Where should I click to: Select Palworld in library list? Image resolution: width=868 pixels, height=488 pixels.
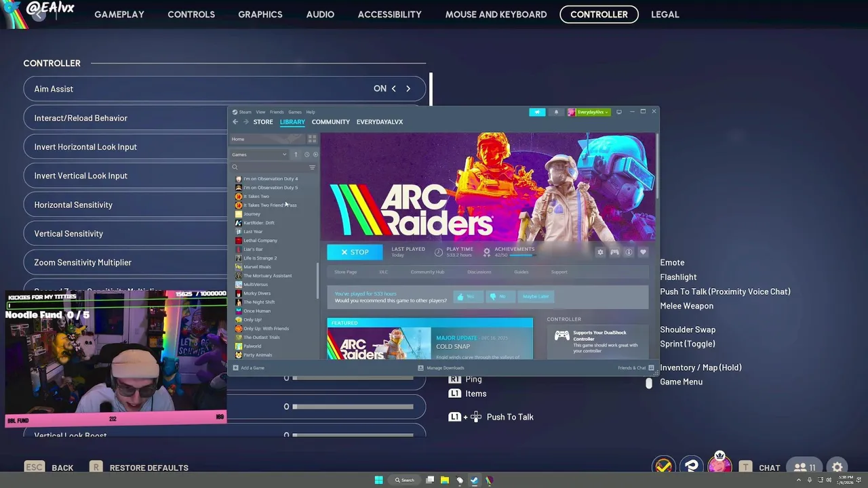click(x=252, y=346)
